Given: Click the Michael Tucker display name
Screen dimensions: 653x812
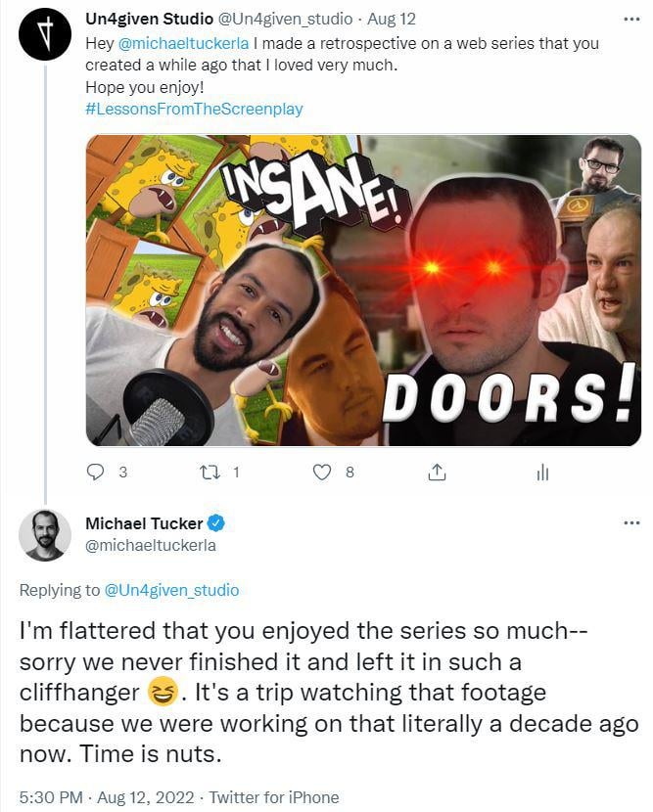Looking at the screenshot, I should 144,523.
